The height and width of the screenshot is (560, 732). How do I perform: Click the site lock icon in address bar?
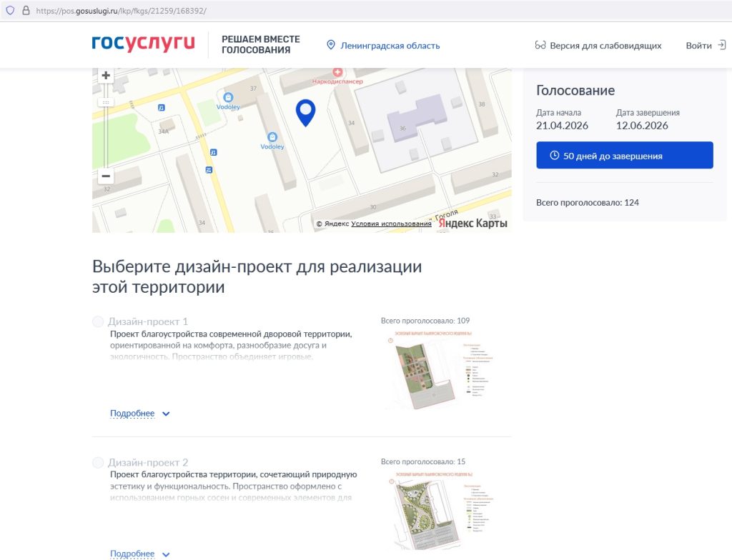coord(25,11)
